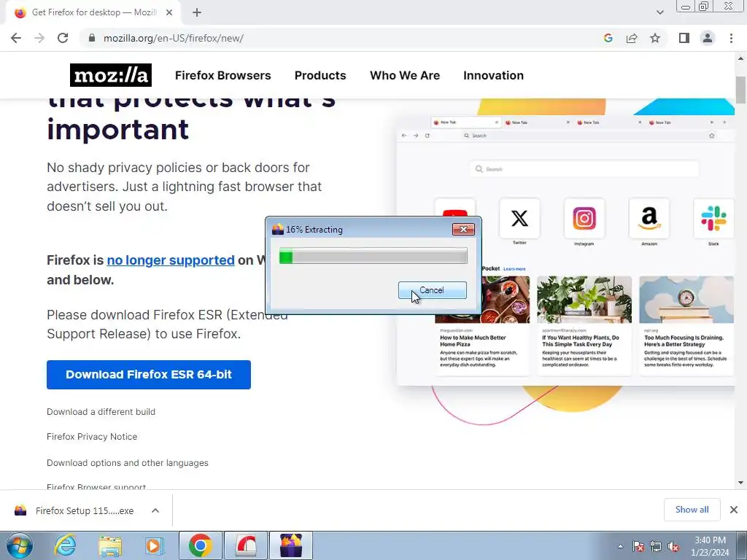
Task: Open the tab search chevron
Action: coord(659,12)
